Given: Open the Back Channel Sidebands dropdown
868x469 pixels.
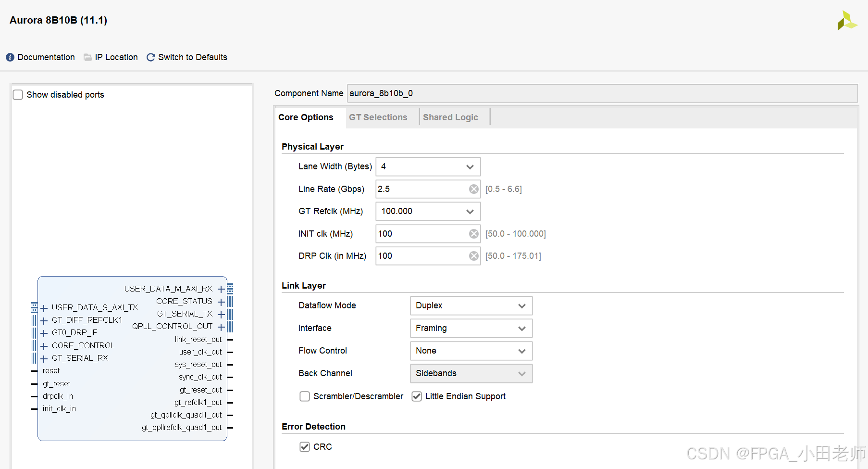Looking at the screenshot, I should click(471, 373).
